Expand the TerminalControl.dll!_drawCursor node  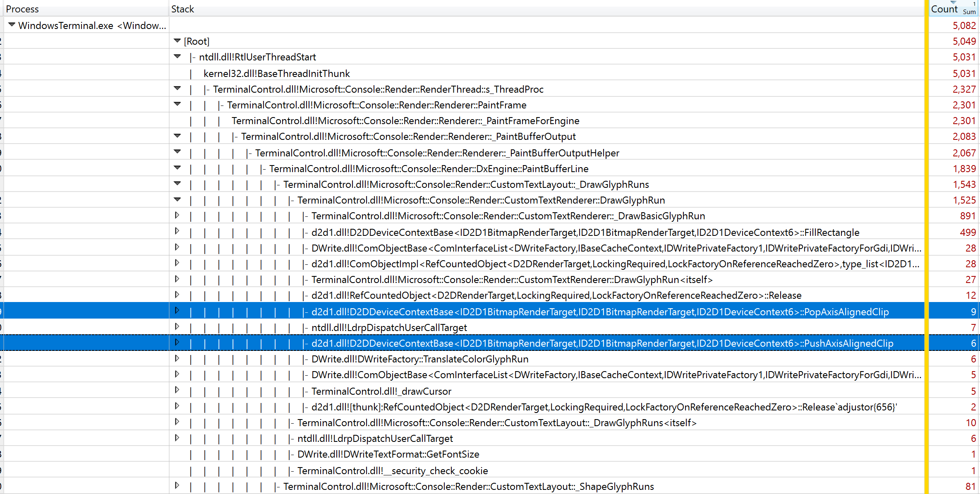(177, 390)
